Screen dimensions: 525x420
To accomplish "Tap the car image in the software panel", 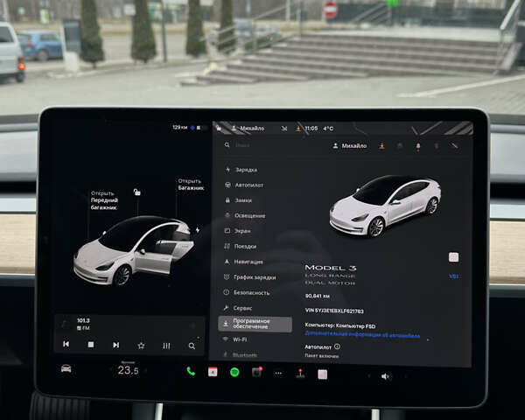I will [x=385, y=206].
